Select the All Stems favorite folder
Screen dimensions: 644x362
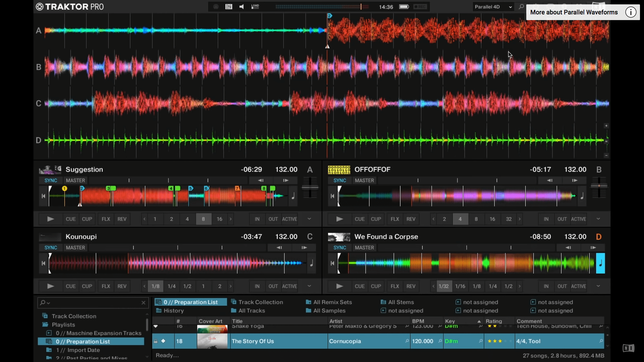point(400,302)
